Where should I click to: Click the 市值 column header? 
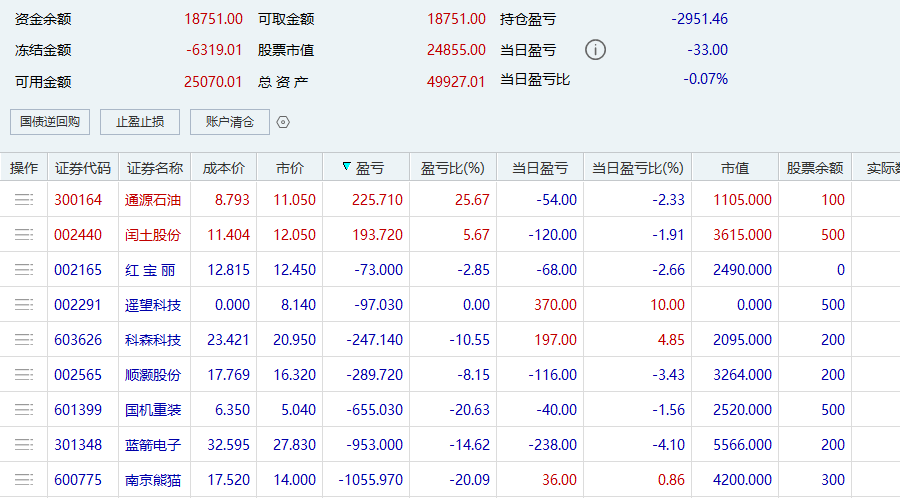pyautogui.click(x=734, y=168)
